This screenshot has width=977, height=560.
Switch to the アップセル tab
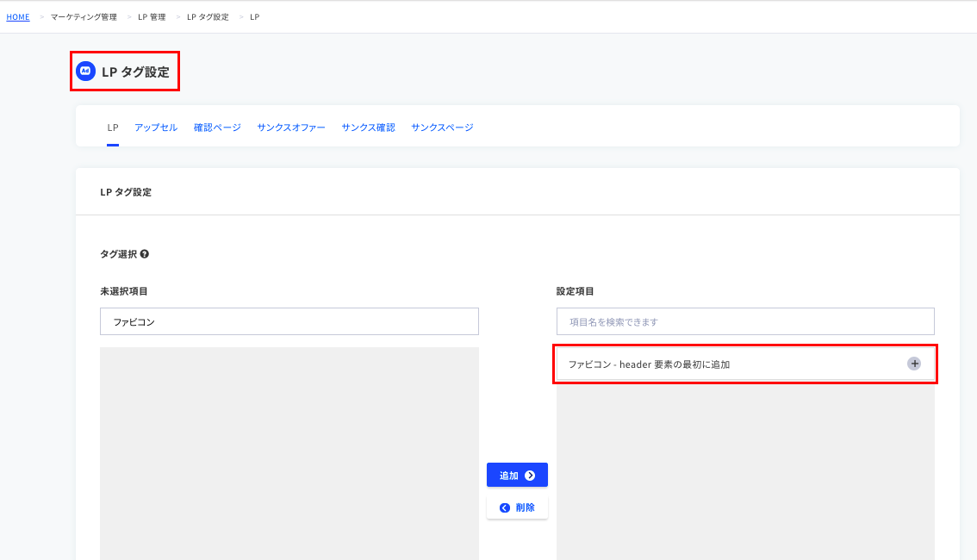156,127
